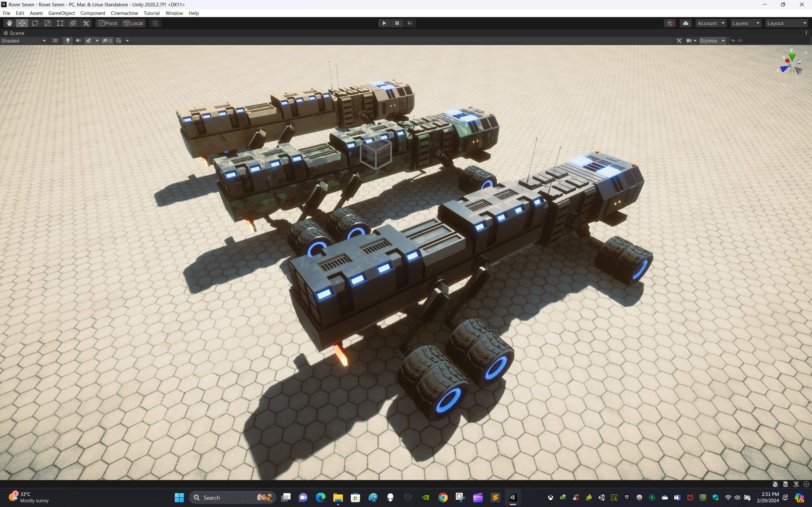Toggle the Pivot handle position button
This screenshot has width=812, height=507.
[108, 23]
